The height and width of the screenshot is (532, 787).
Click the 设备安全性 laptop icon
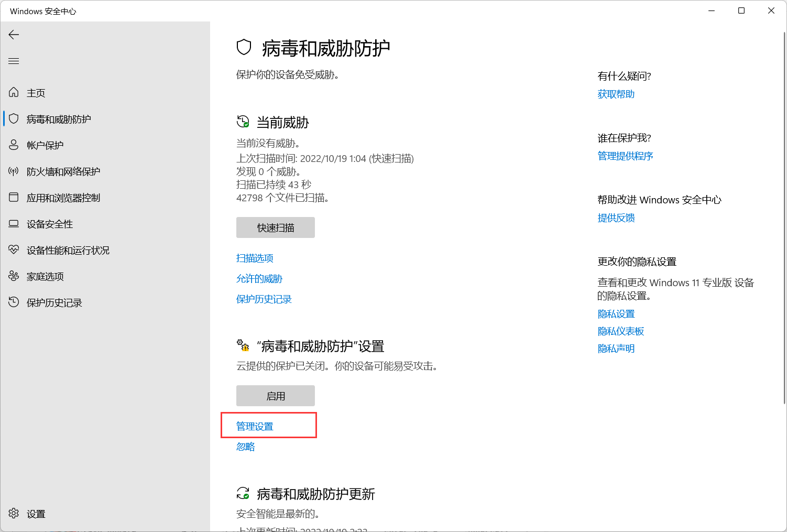point(14,224)
